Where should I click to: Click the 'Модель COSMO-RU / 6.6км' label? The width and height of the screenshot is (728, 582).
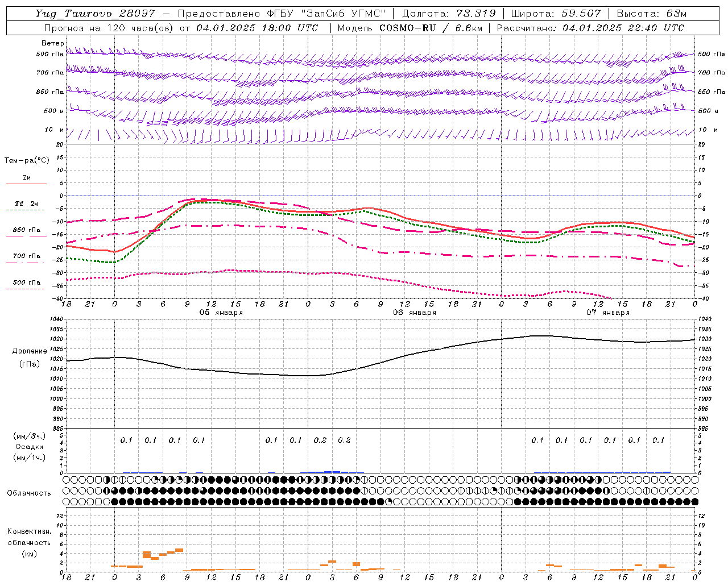click(409, 28)
